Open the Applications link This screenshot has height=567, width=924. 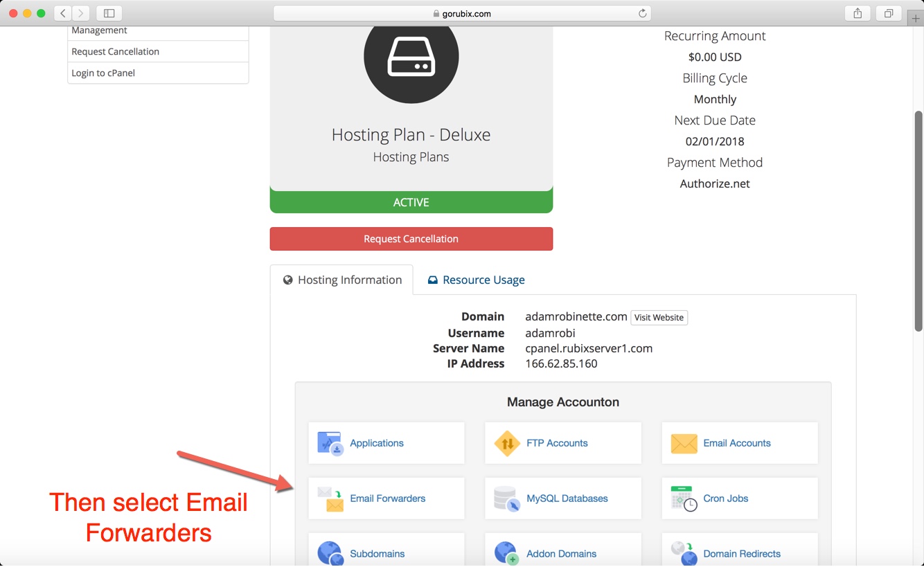click(x=377, y=443)
